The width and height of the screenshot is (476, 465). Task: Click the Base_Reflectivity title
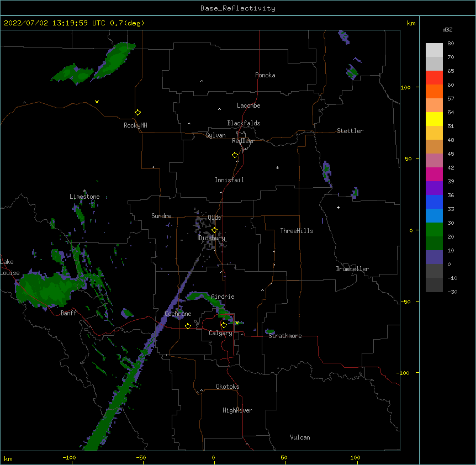coord(238,8)
